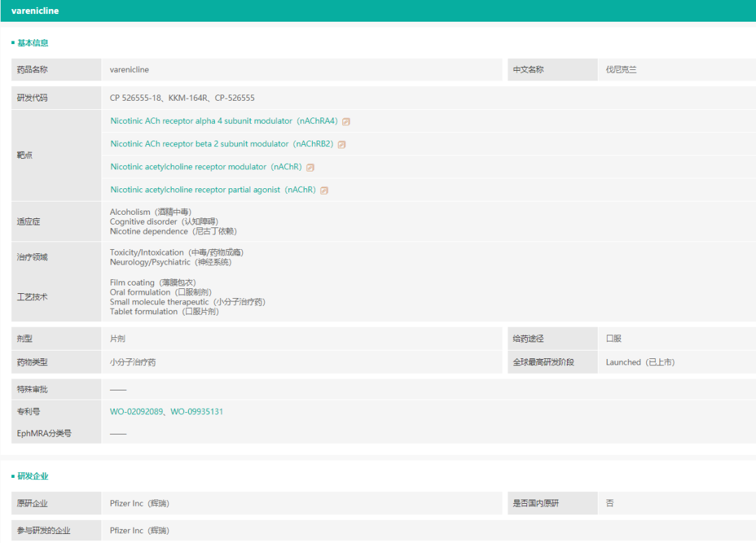
Task: Select Film coating (薄膜包衣) technology
Action: 153,282
